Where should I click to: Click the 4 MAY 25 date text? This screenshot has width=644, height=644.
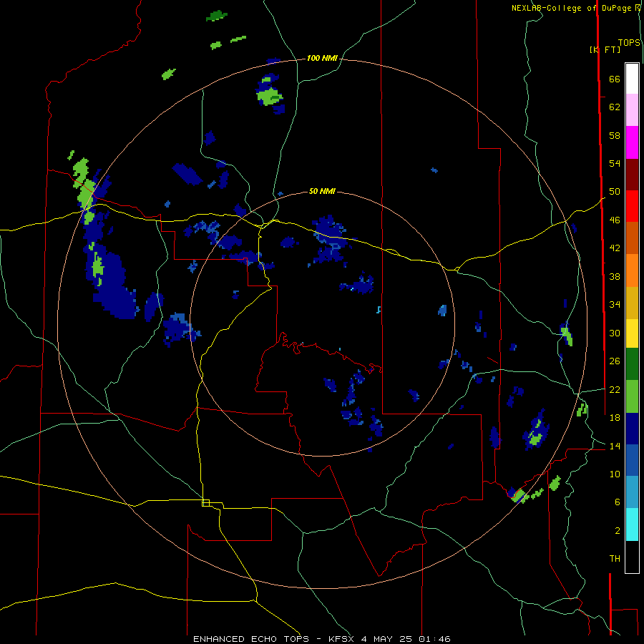click(386, 639)
